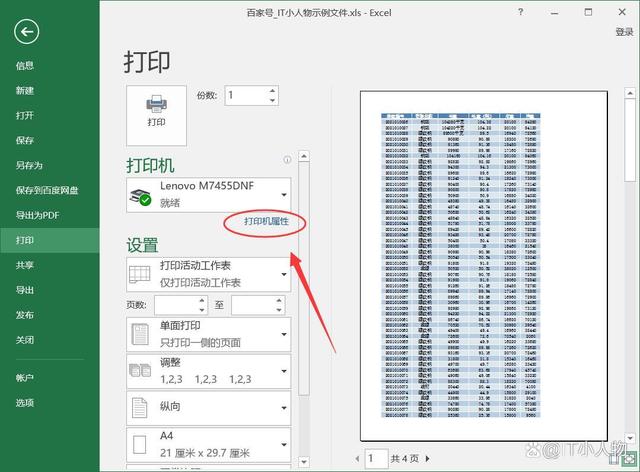Viewport: 640px width, 472px height.
Task: Click the printer icon Print button
Action: tap(156, 109)
